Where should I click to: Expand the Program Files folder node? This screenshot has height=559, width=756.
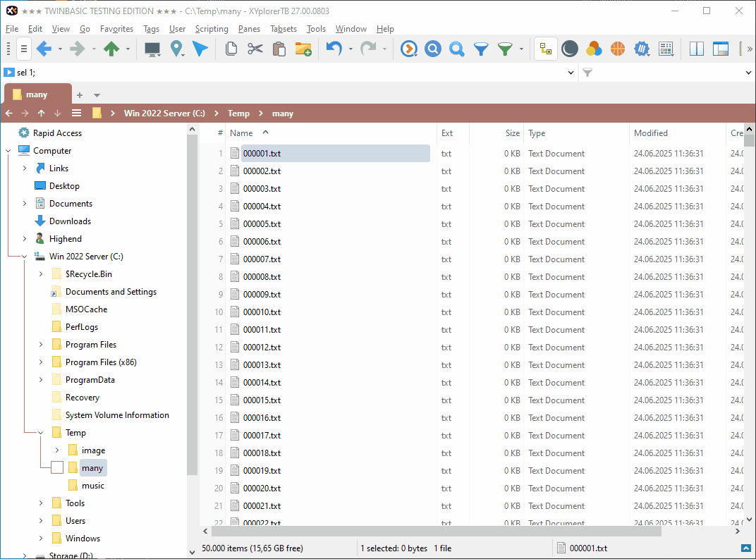coord(41,345)
